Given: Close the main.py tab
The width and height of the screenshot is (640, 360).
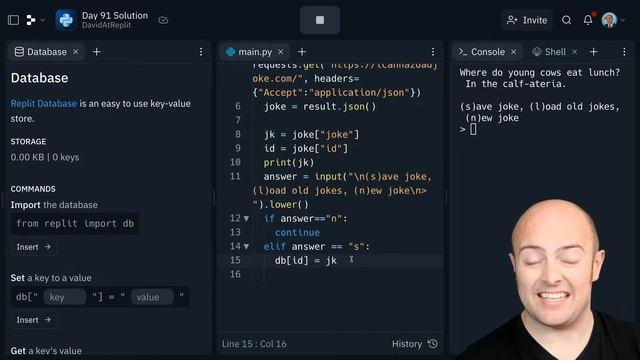Looking at the screenshot, I should 280,52.
